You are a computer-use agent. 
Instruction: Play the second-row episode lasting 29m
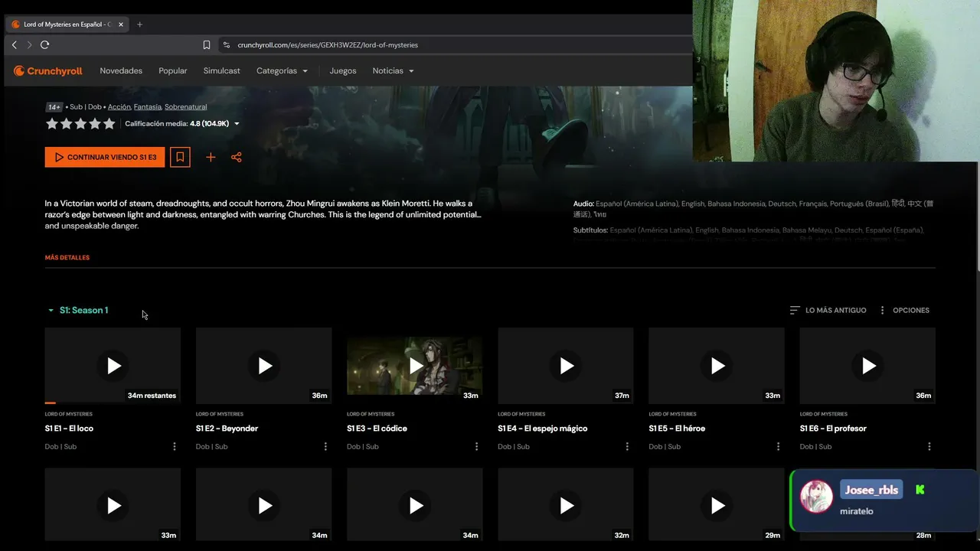[x=717, y=505]
